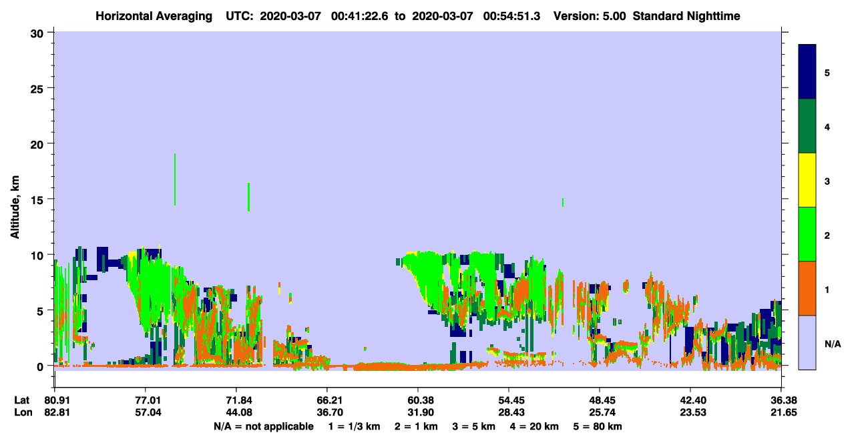The width and height of the screenshot is (868, 445).
Task: Click the 'Lon' row label
Action: pyautogui.click(x=23, y=412)
